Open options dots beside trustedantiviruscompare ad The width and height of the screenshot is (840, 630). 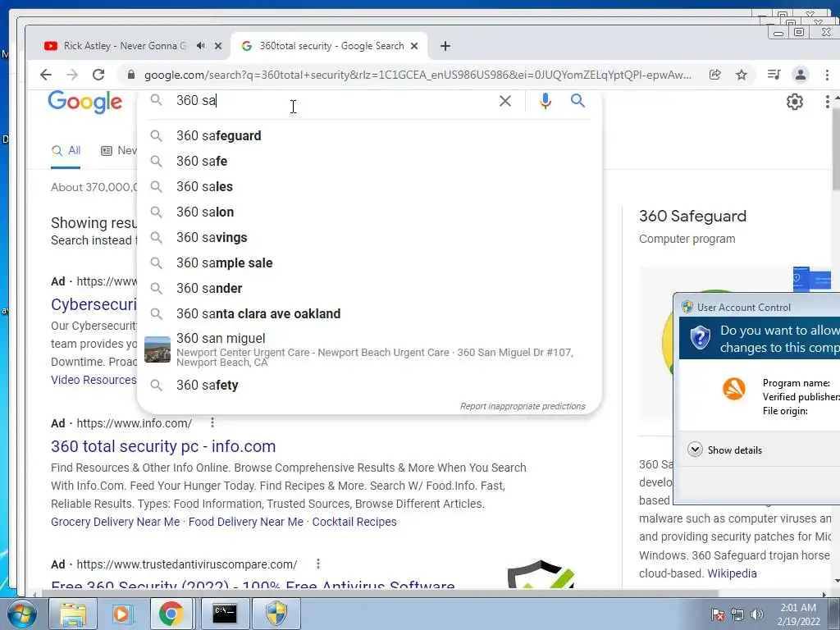point(318,564)
